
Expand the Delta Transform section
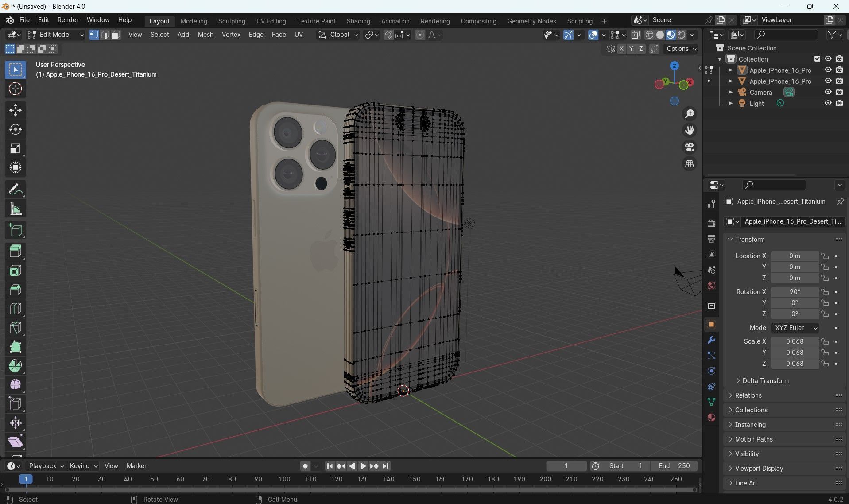(766, 381)
